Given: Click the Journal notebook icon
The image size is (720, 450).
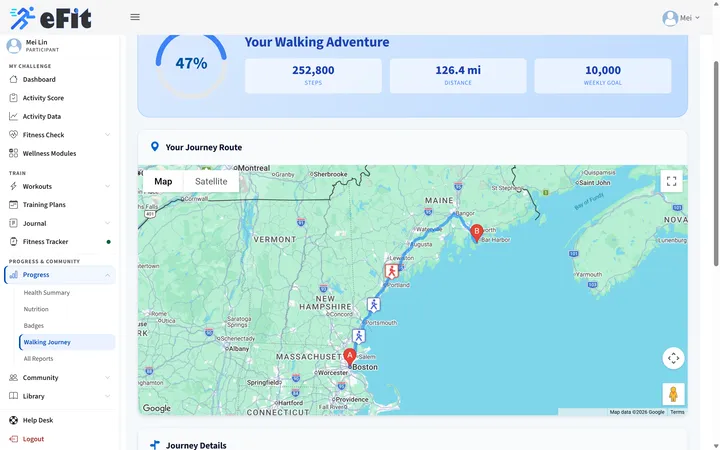Looking at the screenshot, I should pos(13,223).
